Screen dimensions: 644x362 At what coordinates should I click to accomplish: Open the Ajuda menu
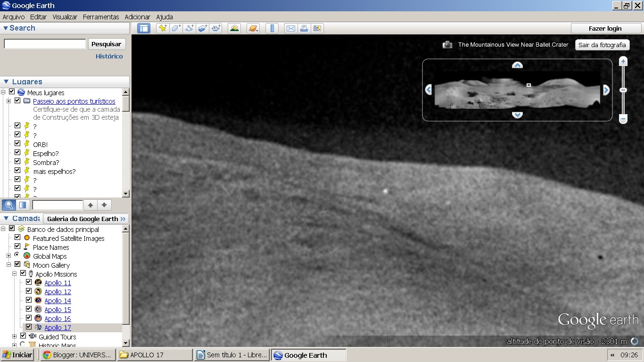(x=165, y=17)
